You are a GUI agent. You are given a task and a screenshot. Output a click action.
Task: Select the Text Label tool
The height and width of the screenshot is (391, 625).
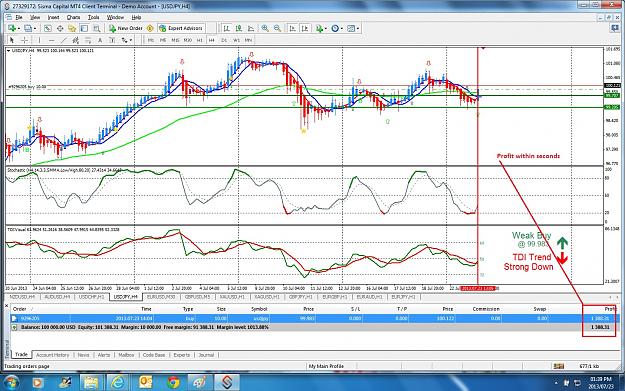pyautogui.click(x=112, y=40)
